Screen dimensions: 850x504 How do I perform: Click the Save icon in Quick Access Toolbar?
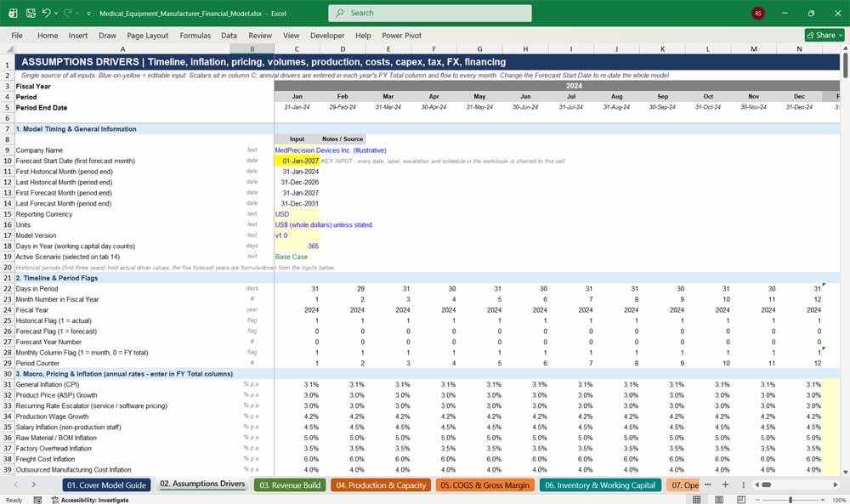tap(31, 13)
